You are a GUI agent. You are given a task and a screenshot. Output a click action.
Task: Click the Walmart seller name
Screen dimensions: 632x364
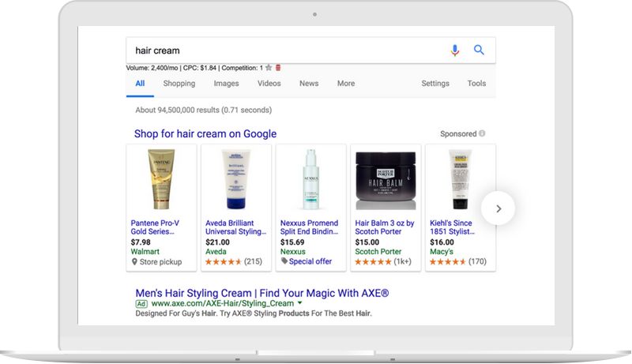coord(145,252)
